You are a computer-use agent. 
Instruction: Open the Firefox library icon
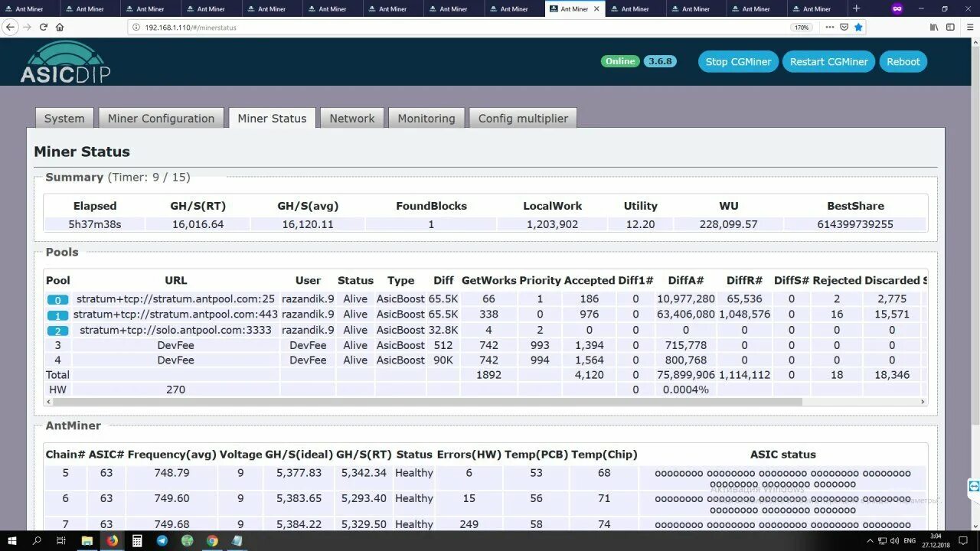coord(934,27)
